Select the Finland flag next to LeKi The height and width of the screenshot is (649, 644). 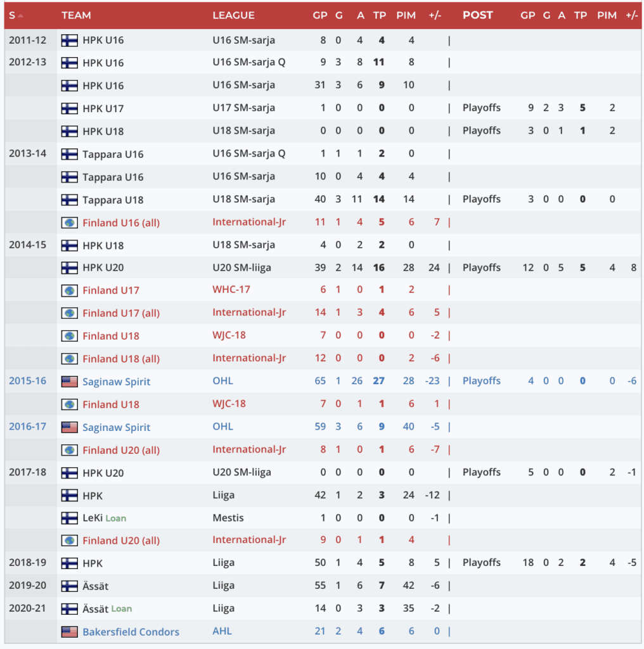click(69, 518)
